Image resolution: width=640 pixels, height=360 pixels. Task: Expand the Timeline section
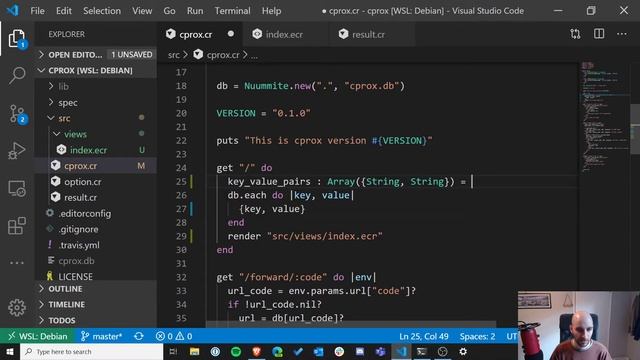click(x=96, y=304)
